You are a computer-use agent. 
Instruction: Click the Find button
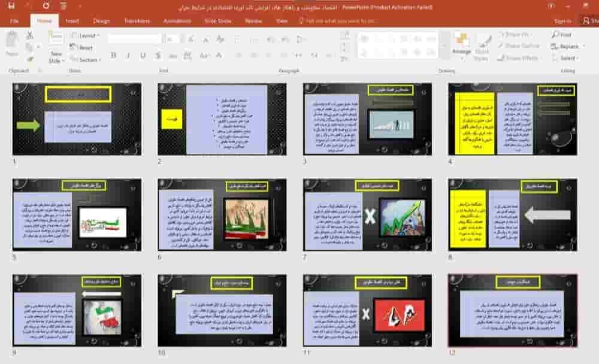[561, 35]
